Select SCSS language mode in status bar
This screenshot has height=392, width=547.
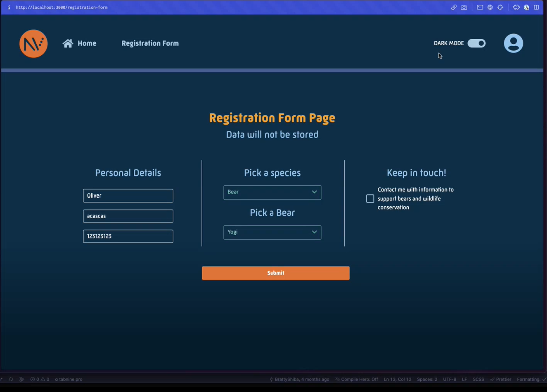click(478, 379)
